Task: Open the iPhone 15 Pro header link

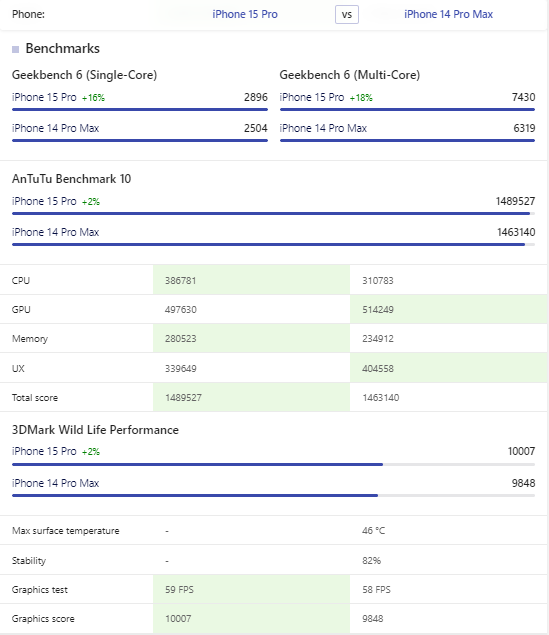Action: 245,14
